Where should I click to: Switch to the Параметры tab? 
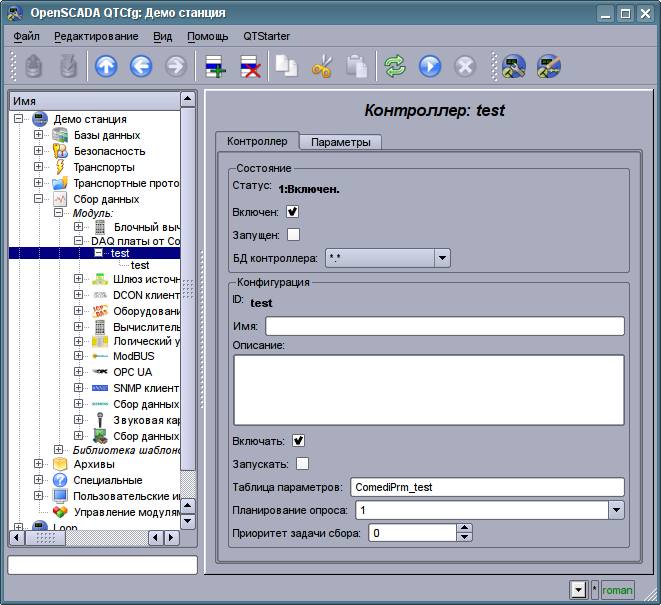340,142
